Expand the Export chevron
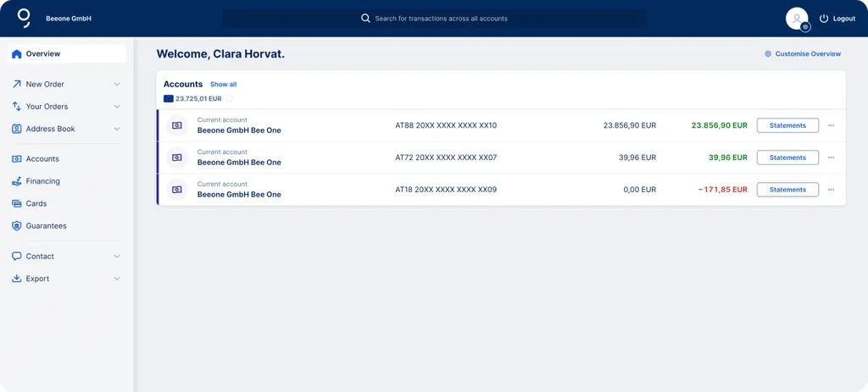 coord(117,279)
